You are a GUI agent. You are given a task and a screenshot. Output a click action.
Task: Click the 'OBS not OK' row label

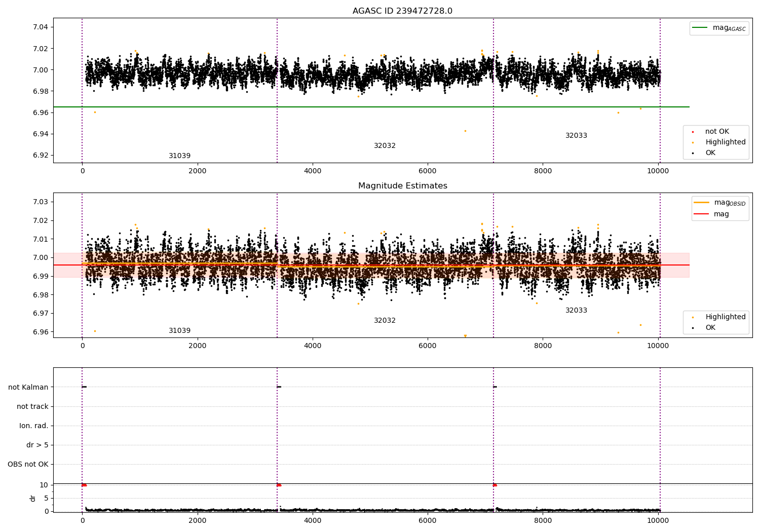click(x=28, y=464)
